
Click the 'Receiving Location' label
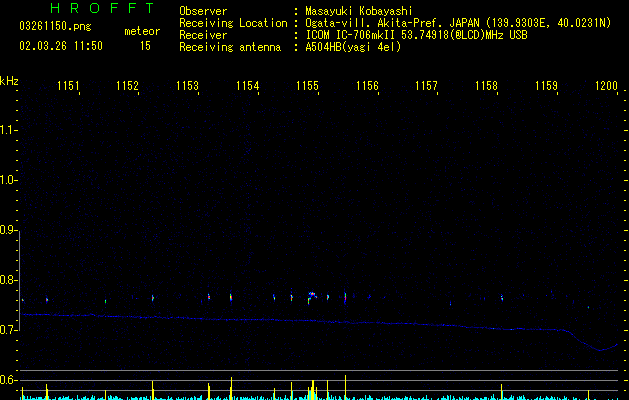point(233,23)
